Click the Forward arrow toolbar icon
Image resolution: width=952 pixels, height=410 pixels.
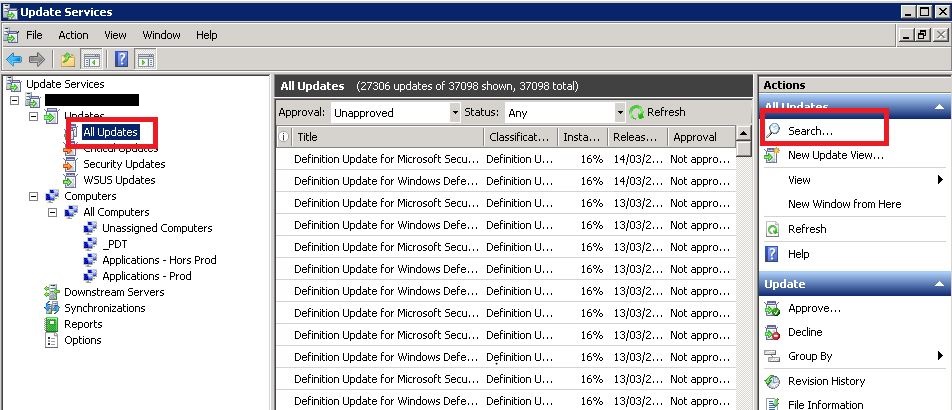click(x=37, y=60)
